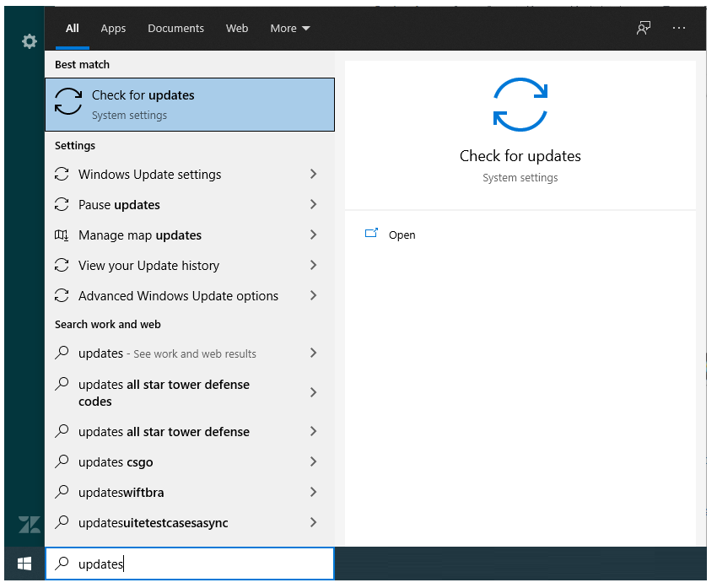Expand Manage map updates chevron
The height and width of the screenshot is (588, 717).
313,235
